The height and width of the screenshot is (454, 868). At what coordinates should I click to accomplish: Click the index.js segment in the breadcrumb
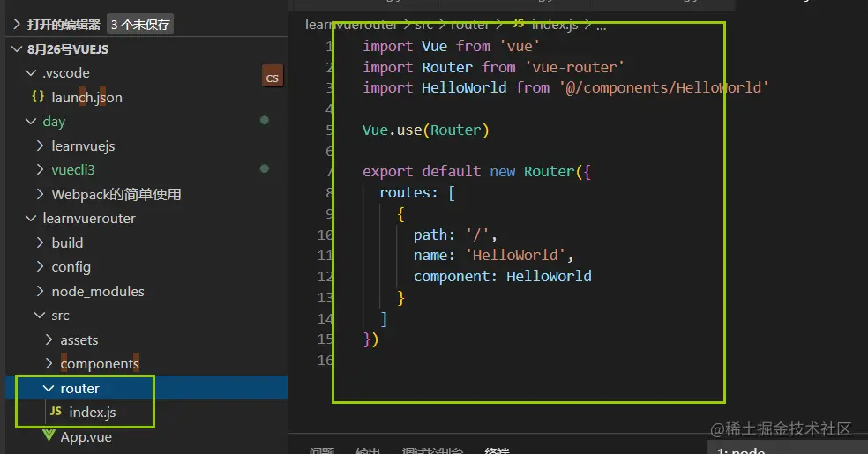555,25
